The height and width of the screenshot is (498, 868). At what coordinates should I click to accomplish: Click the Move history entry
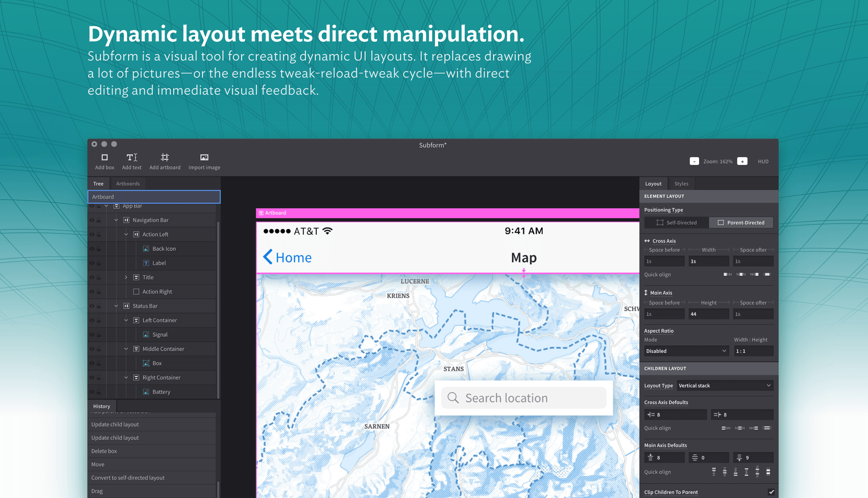pos(151,464)
